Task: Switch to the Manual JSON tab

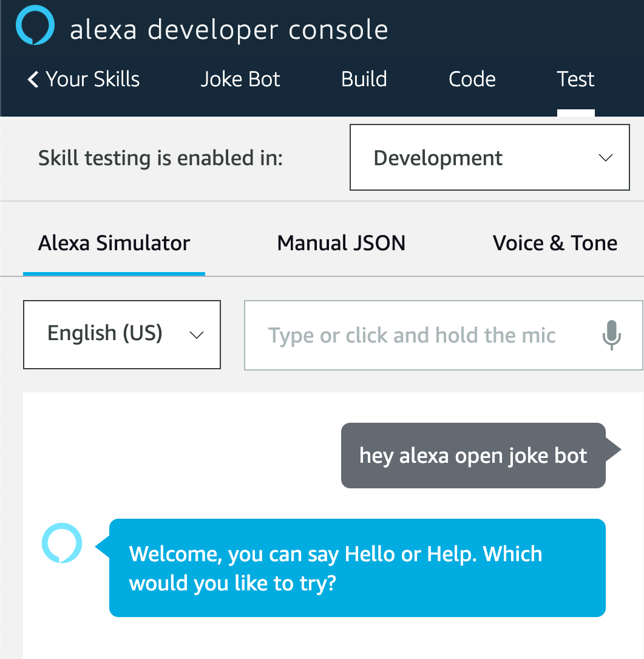Action: click(341, 242)
